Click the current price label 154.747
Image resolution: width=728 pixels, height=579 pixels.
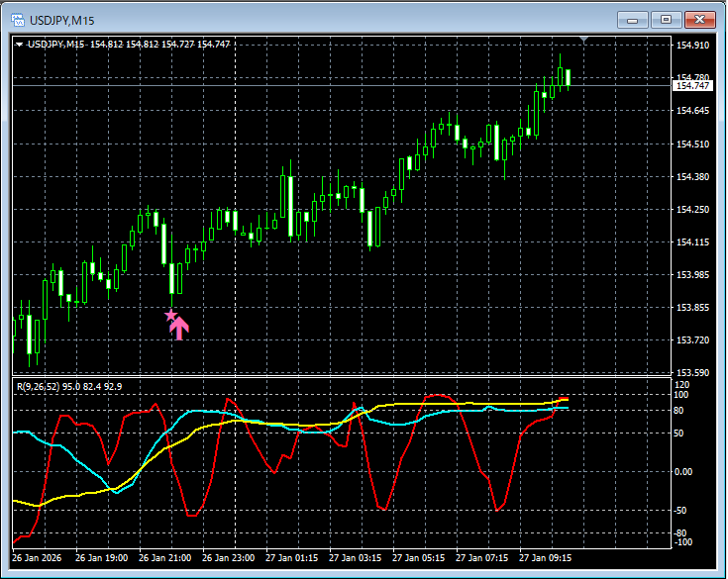point(693,86)
